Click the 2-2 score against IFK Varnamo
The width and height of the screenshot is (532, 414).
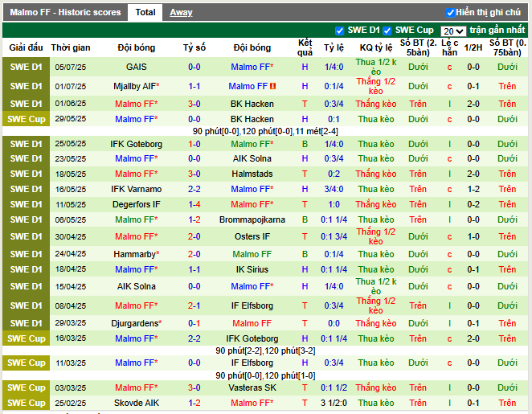(194, 189)
